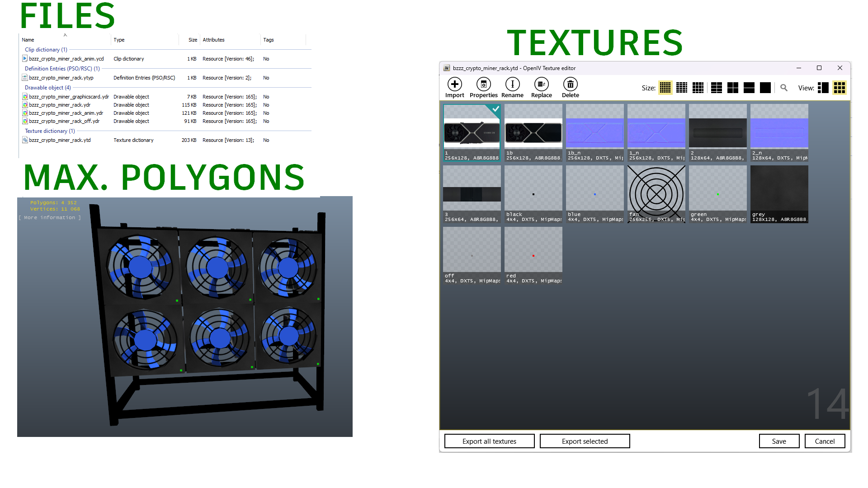Collapse the Drawable object (4) group
Screen dimensions: 868x488
pyautogui.click(x=47, y=88)
